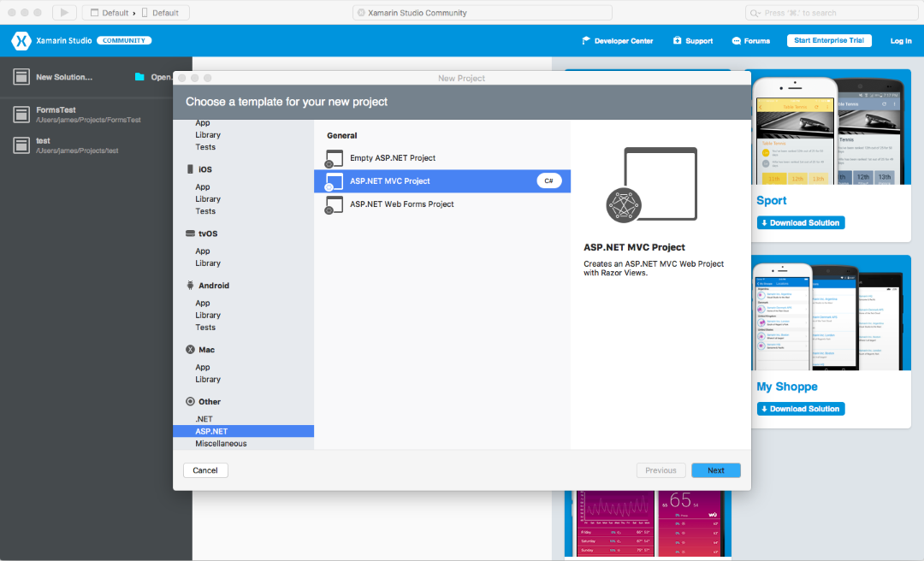This screenshot has width=924, height=561.
Task: Click the iOS category icon
Action: [190, 169]
